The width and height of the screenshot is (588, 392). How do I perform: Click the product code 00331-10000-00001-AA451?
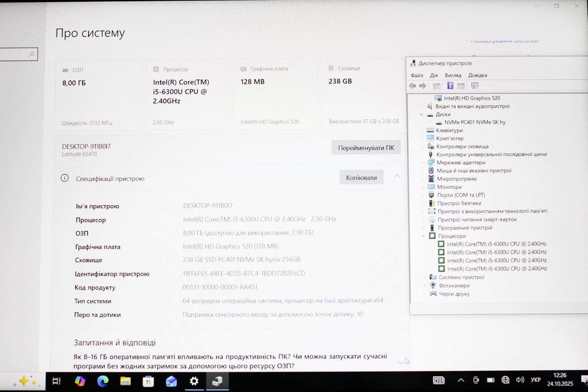click(220, 287)
